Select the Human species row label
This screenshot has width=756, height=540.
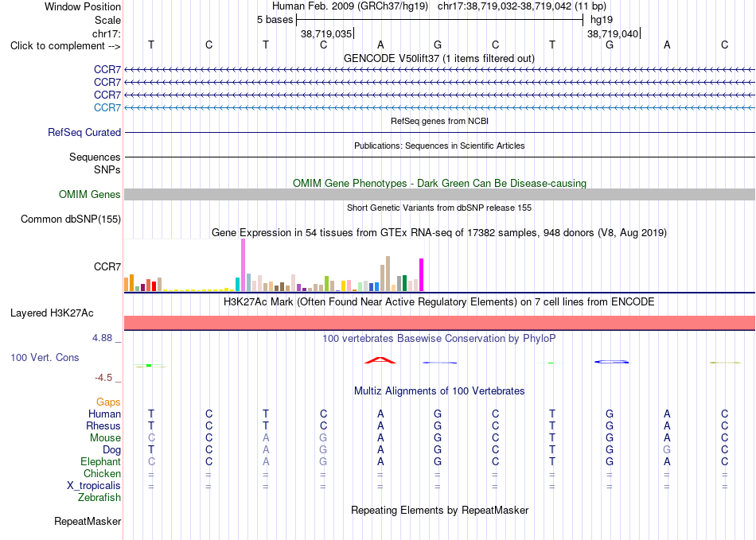104,414
